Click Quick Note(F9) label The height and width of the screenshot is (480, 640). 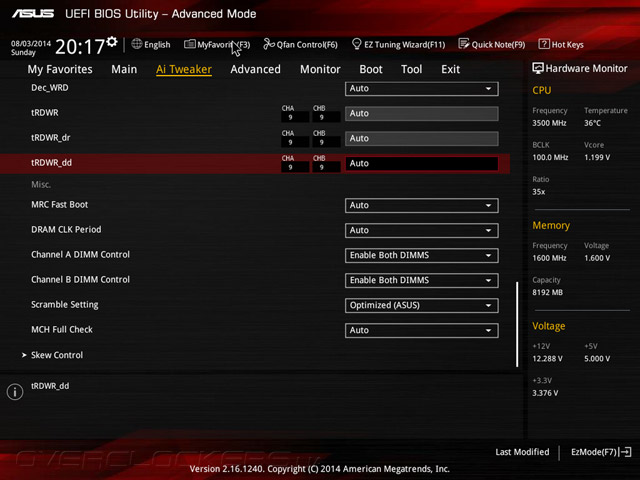(x=498, y=44)
